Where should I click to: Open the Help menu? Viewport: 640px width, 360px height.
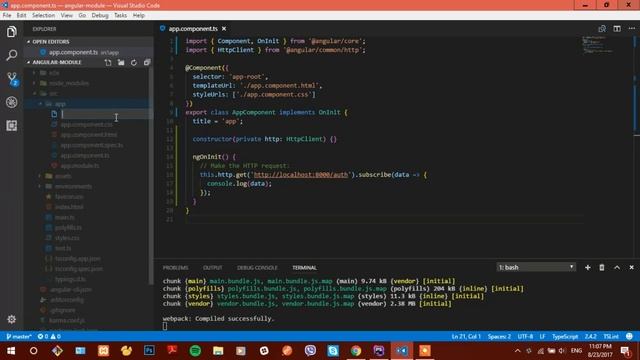pos(139,15)
